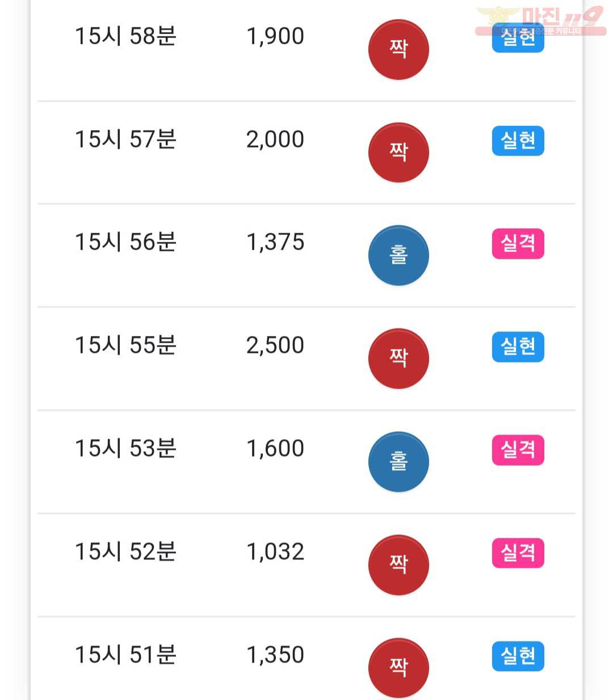This screenshot has width=613, height=700.
Task: Click the red 짝 circle at 15시 57분
Action: [x=398, y=153]
